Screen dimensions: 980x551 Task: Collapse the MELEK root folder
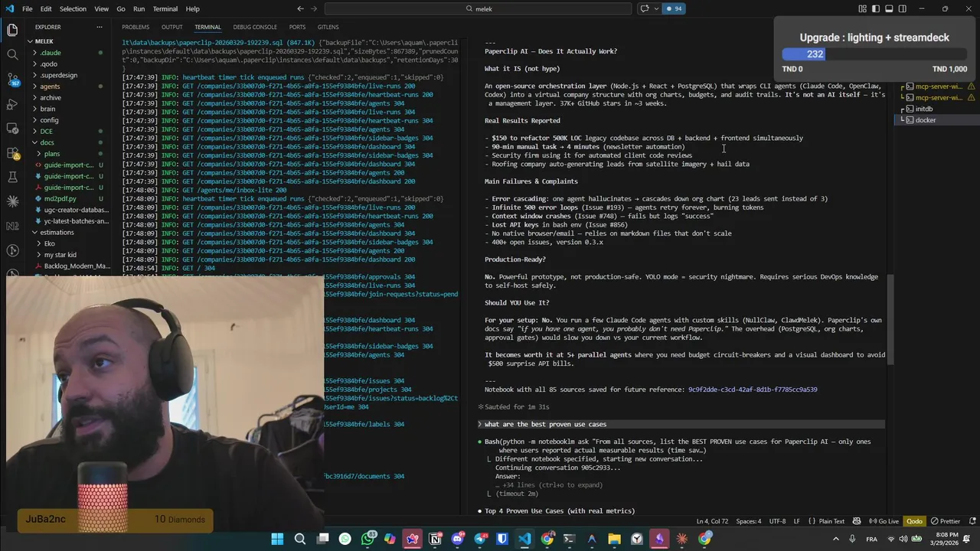[41, 41]
